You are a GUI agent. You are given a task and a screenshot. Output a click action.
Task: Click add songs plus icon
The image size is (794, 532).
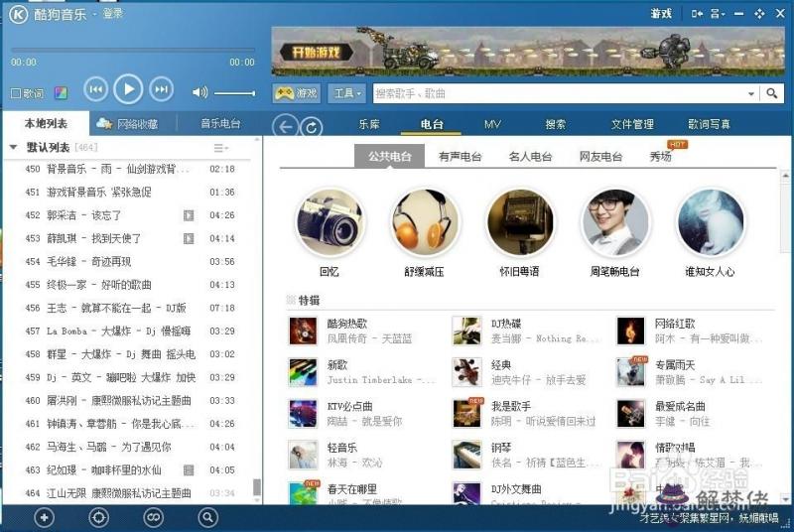(x=44, y=518)
